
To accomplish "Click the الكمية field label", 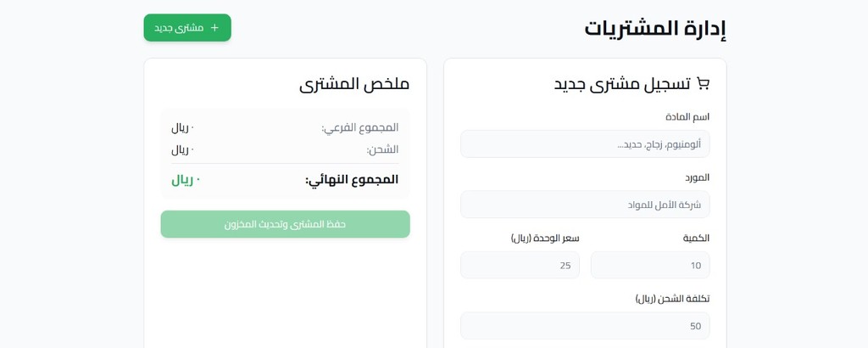I will pos(696,238).
